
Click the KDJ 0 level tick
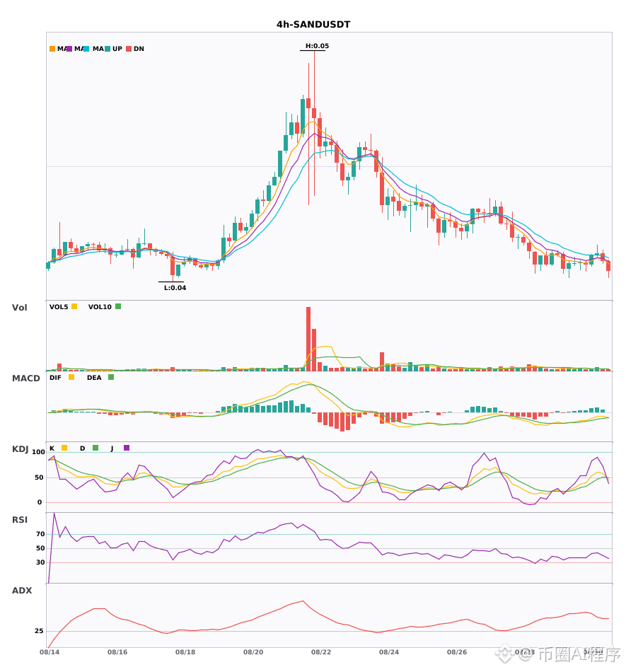[40, 502]
